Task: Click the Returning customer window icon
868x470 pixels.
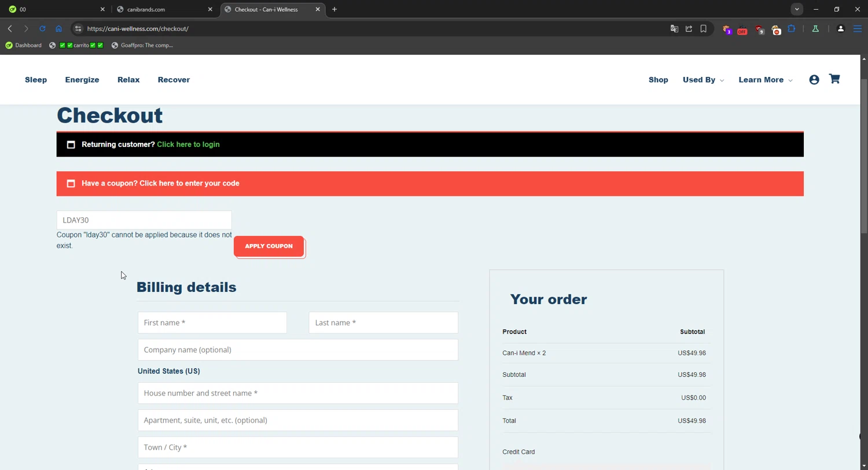Action: point(71,145)
